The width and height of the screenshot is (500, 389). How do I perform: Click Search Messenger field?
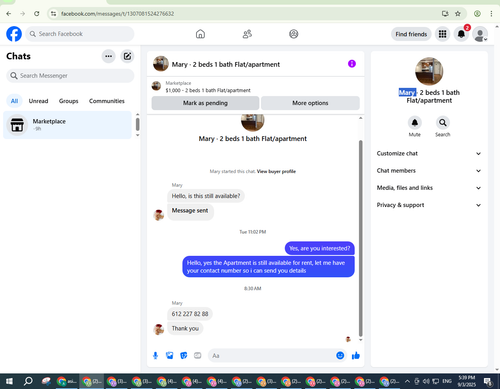(70, 76)
